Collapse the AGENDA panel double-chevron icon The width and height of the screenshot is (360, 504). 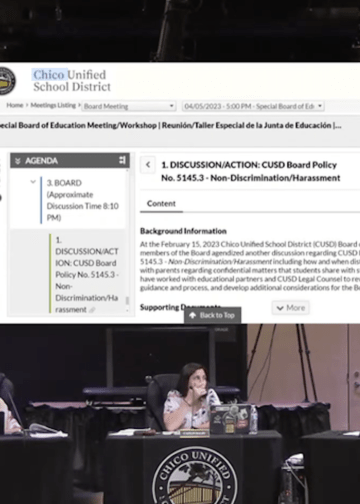coord(18,161)
